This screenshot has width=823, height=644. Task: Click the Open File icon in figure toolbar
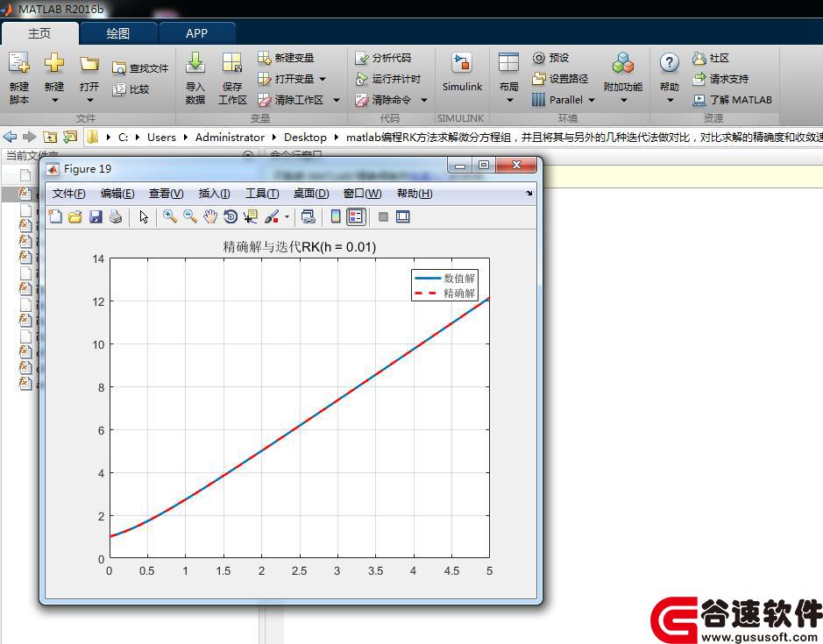tap(75, 216)
